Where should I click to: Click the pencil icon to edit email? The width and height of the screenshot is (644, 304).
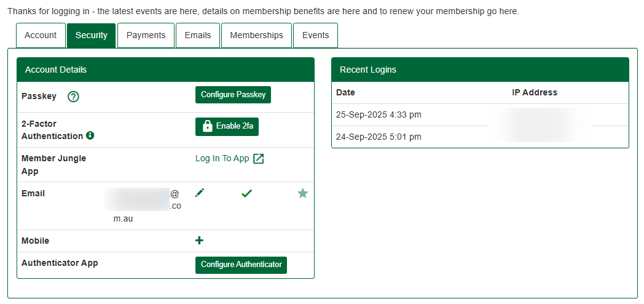[199, 193]
